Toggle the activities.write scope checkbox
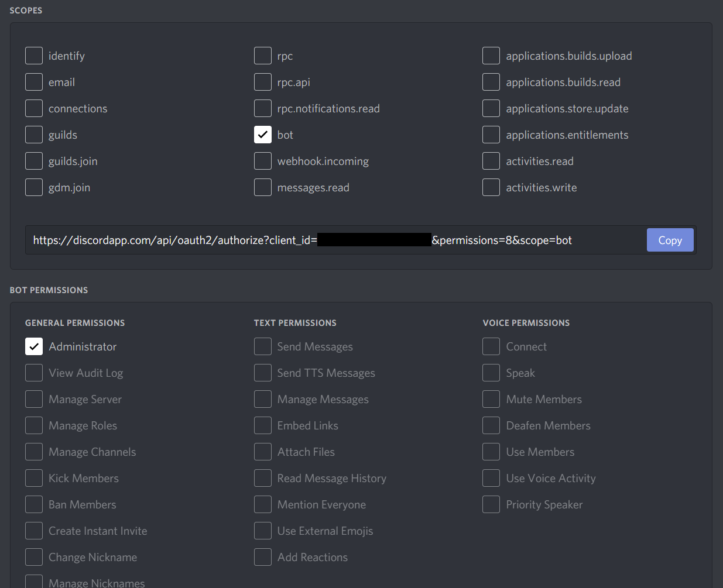723x588 pixels. coord(491,187)
